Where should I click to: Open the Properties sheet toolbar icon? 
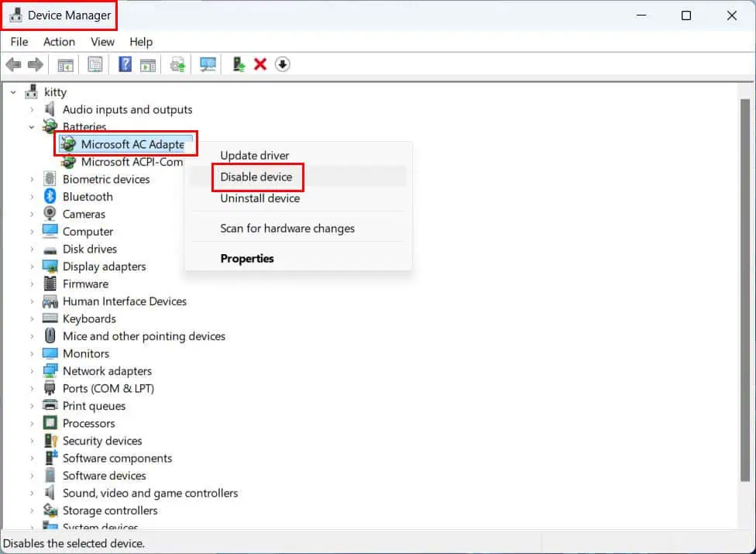tap(95, 64)
